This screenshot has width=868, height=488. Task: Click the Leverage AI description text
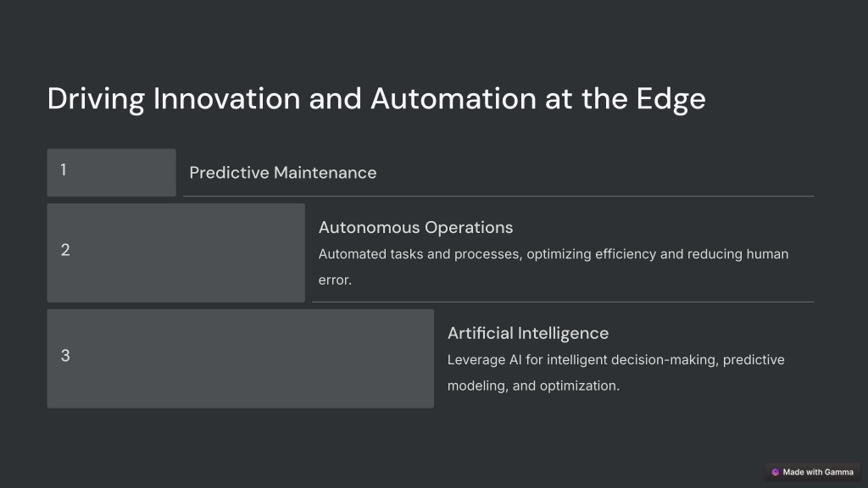[616, 373]
